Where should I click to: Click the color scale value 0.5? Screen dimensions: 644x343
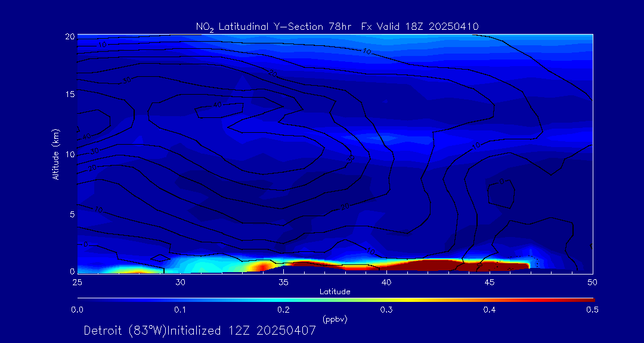pos(592,310)
